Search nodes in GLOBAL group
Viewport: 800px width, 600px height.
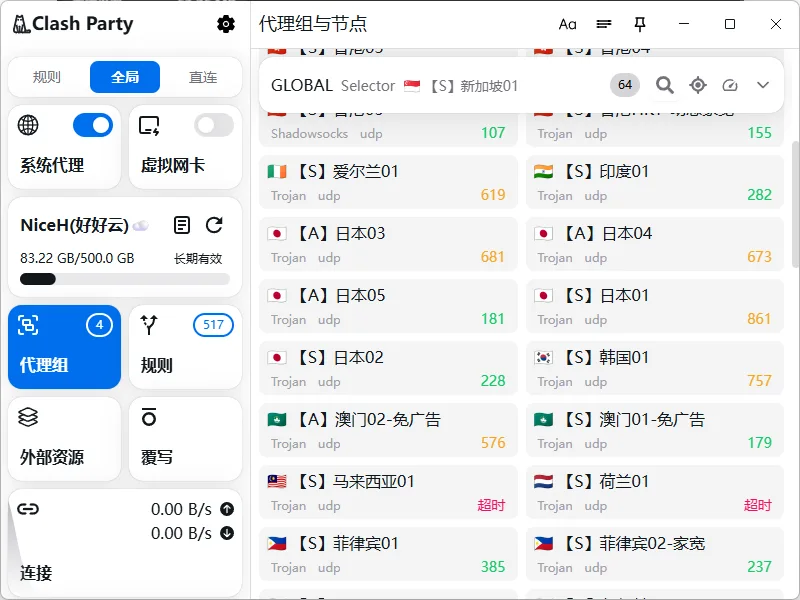tap(664, 85)
